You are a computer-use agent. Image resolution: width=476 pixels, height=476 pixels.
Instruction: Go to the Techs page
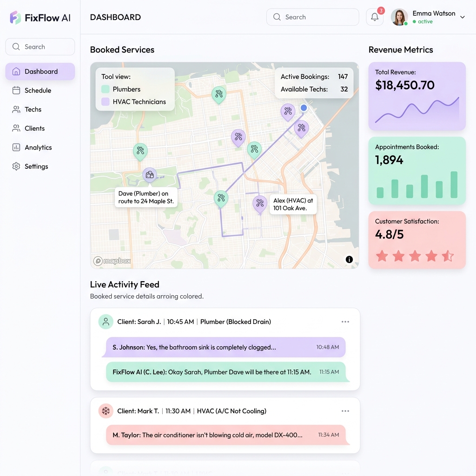pos(40,109)
